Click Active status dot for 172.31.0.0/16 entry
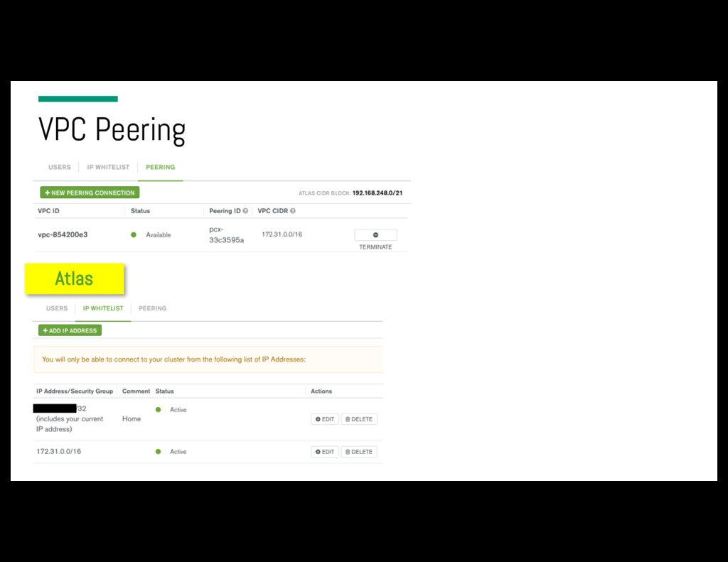 159,452
